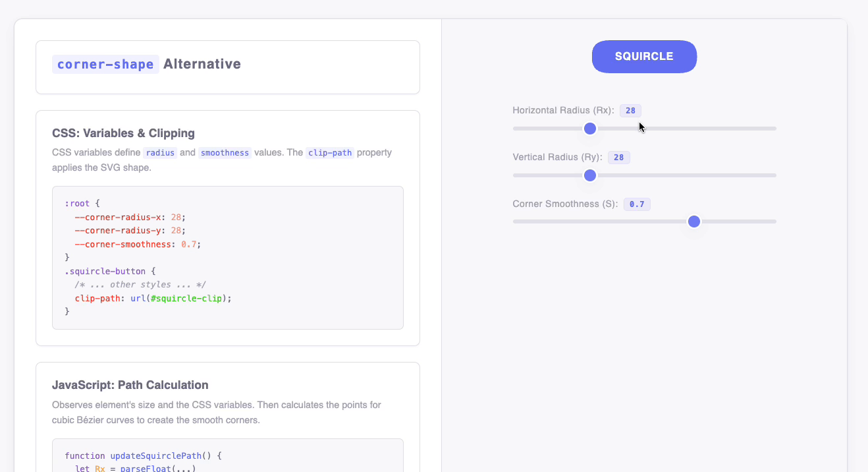Select the CSS: Variables & Clipping heading
Image resolution: width=868 pixels, height=472 pixels.
coord(123,133)
